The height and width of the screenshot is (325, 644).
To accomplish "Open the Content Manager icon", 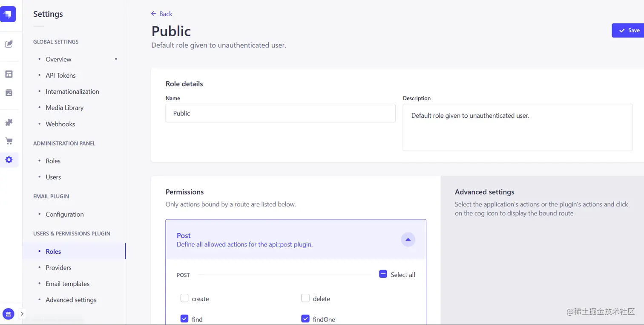I will coord(9,44).
